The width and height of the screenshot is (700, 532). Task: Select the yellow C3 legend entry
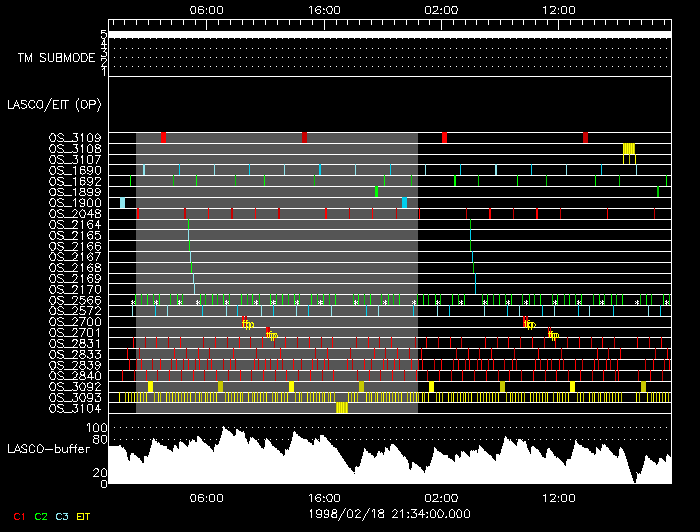coord(62,516)
